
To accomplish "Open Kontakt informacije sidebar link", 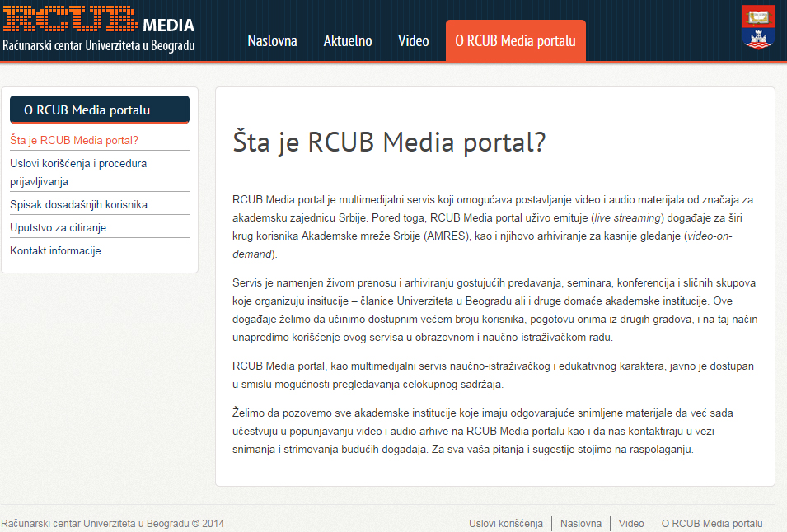I will [55, 250].
